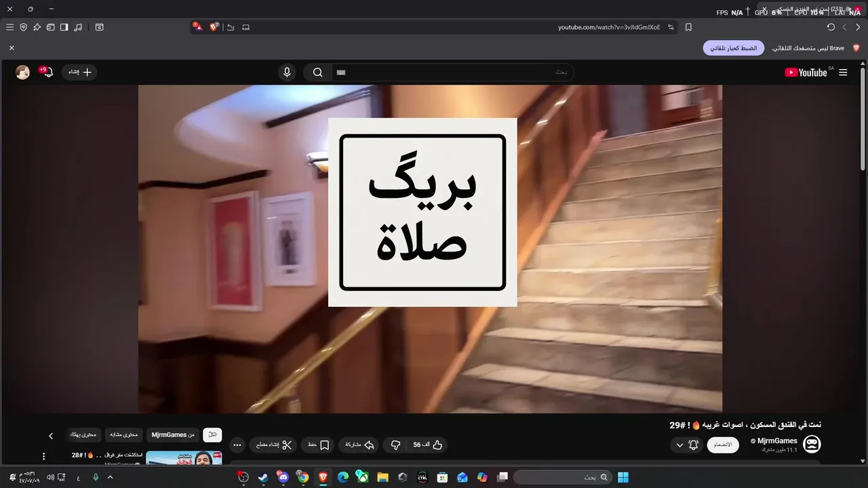Click the Windows taskbar search box
The width and height of the screenshot is (868, 488).
click(x=562, y=477)
